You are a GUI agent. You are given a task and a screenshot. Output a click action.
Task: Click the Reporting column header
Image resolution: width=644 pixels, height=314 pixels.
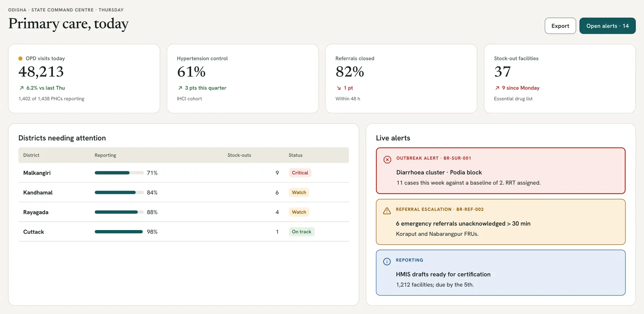click(x=105, y=155)
